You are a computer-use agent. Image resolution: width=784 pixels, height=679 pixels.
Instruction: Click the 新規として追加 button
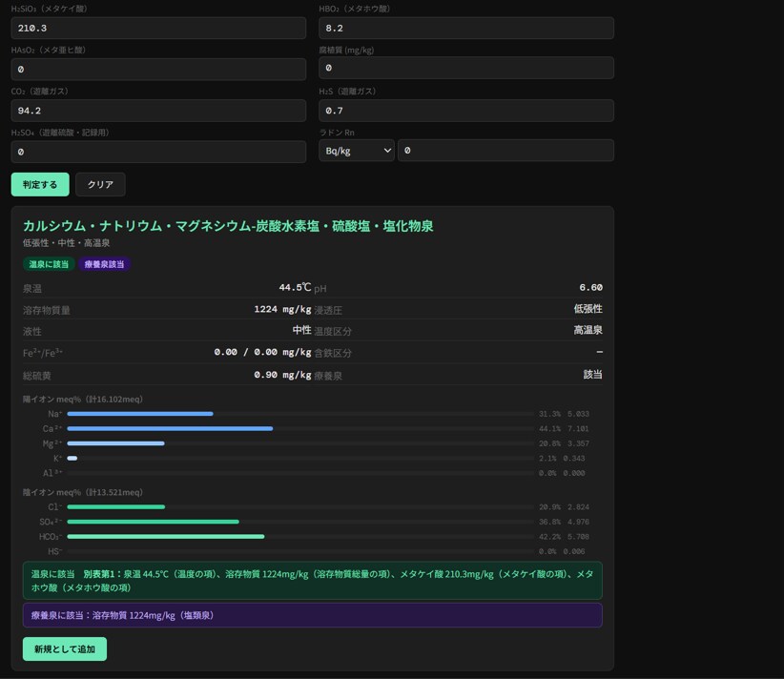(x=65, y=649)
